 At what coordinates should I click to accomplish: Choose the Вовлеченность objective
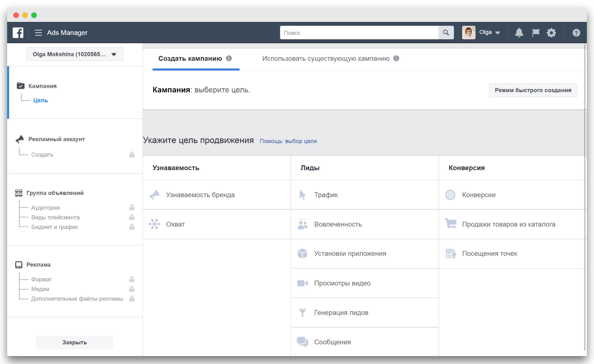point(365,224)
